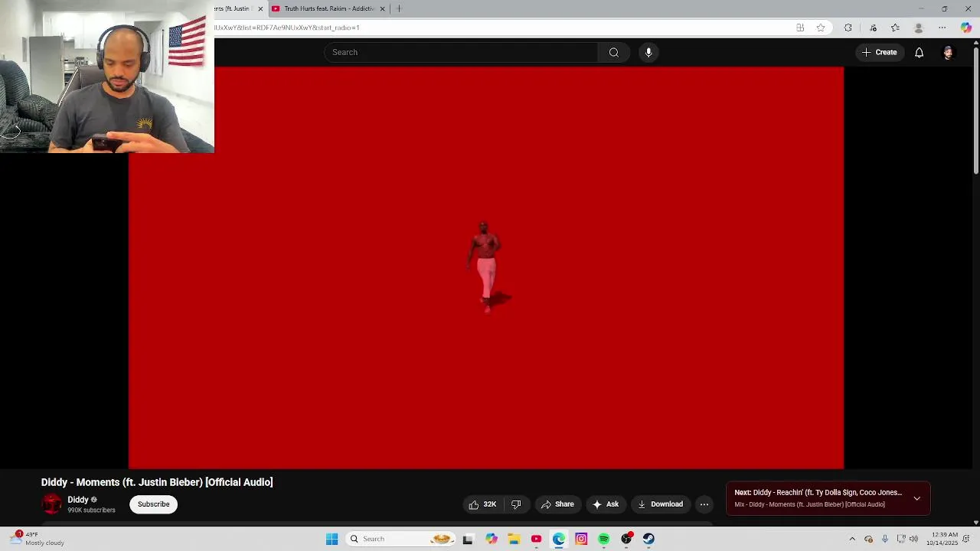Open more actions three-dot menu
980x551 pixels.
(x=704, y=504)
